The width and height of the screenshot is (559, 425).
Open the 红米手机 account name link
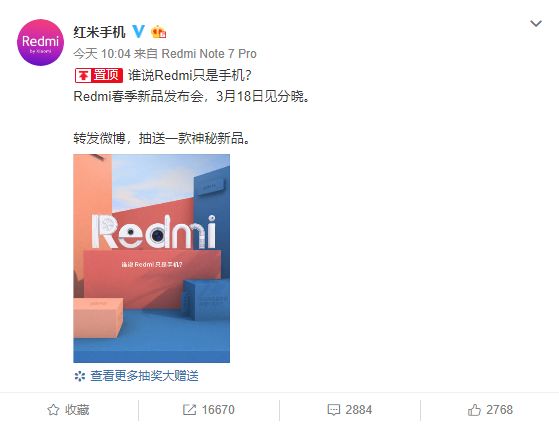(x=99, y=32)
